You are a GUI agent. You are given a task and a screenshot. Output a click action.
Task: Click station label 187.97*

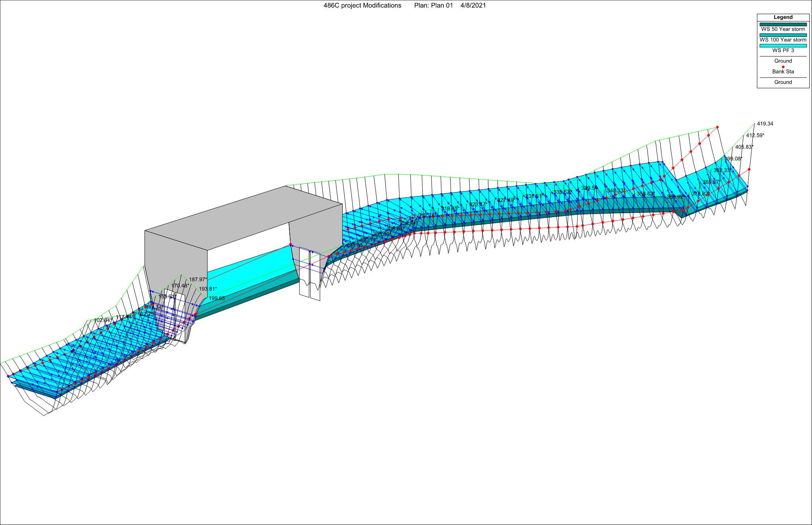pyautogui.click(x=198, y=279)
